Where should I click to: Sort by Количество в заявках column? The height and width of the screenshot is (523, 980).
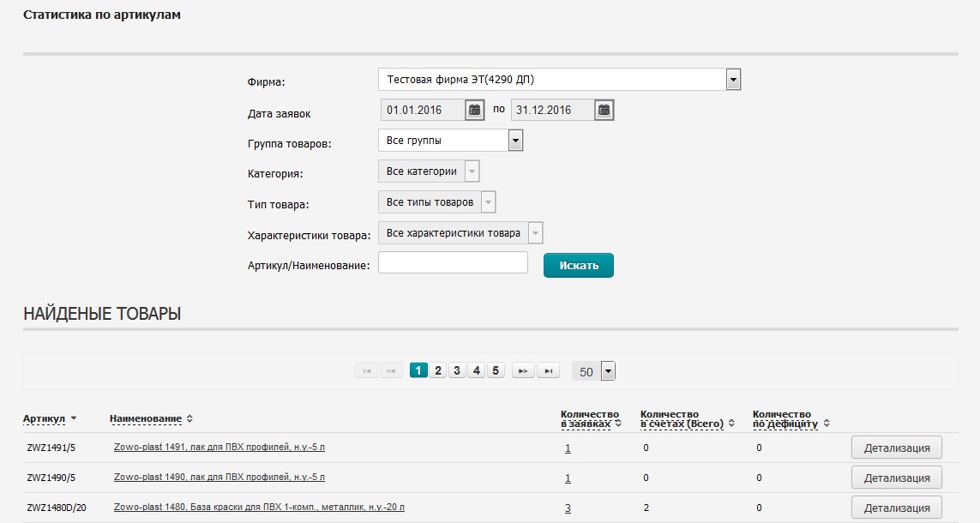(x=590, y=418)
